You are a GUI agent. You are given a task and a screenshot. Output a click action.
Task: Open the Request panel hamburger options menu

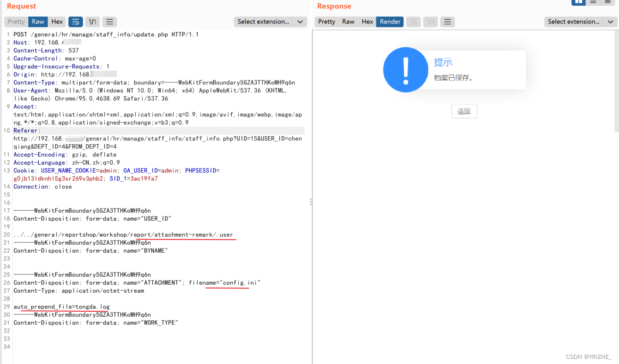pyautogui.click(x=109, y=22)
